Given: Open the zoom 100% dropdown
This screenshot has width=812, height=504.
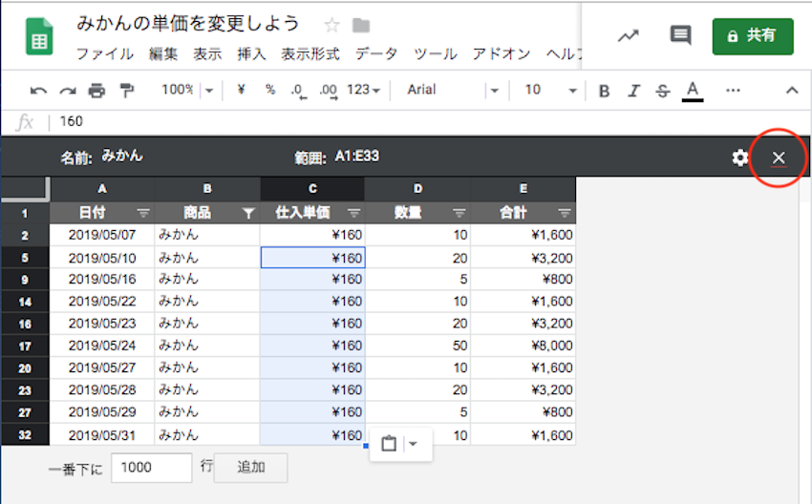Looking at the screenshot, I should tap(184, 90).
